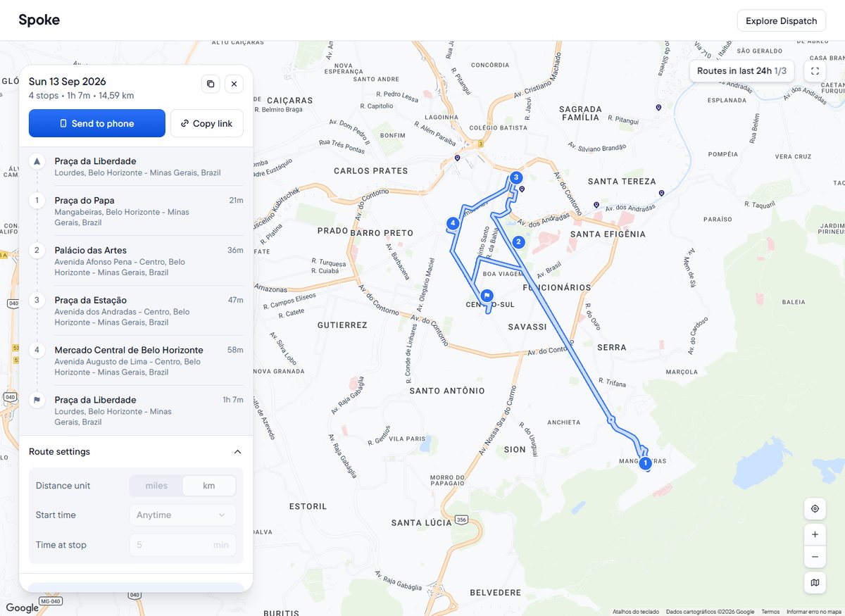Click route date Sun 13 Sep 2026
The width and height of the screenshot is (845, 616).
(68, 82)
